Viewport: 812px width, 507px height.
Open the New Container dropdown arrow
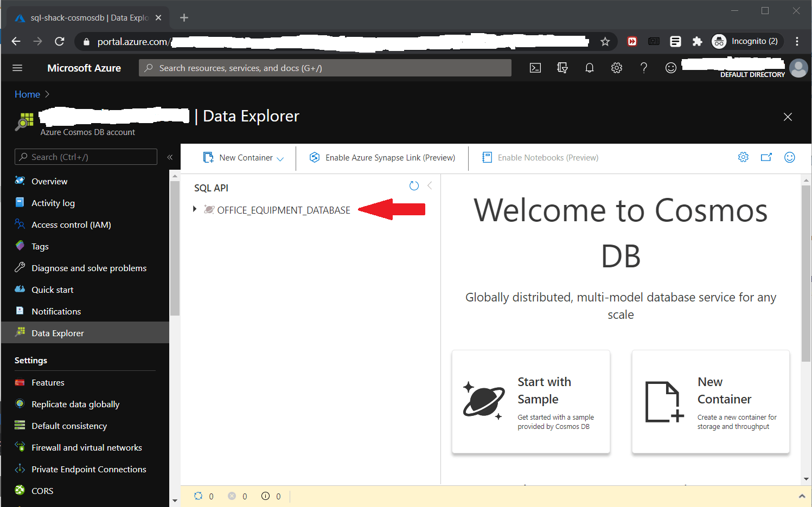click(x=281, y=158)
